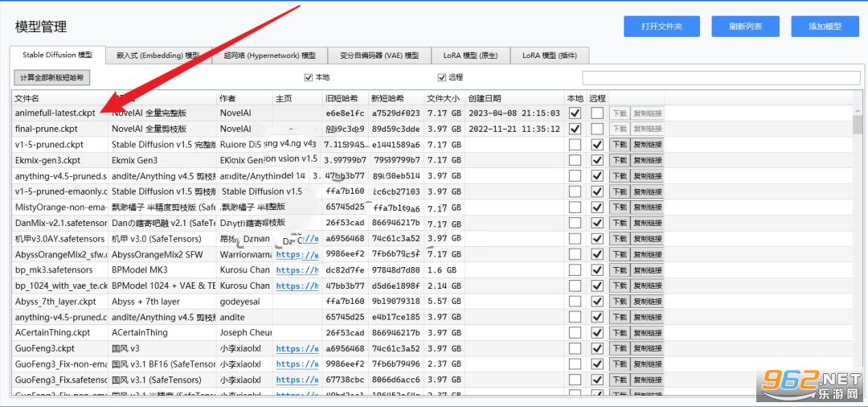868x407 pixels.
Task: Switch to Stable Diffusion 模型 tab
Action: [x=58, y=55]
